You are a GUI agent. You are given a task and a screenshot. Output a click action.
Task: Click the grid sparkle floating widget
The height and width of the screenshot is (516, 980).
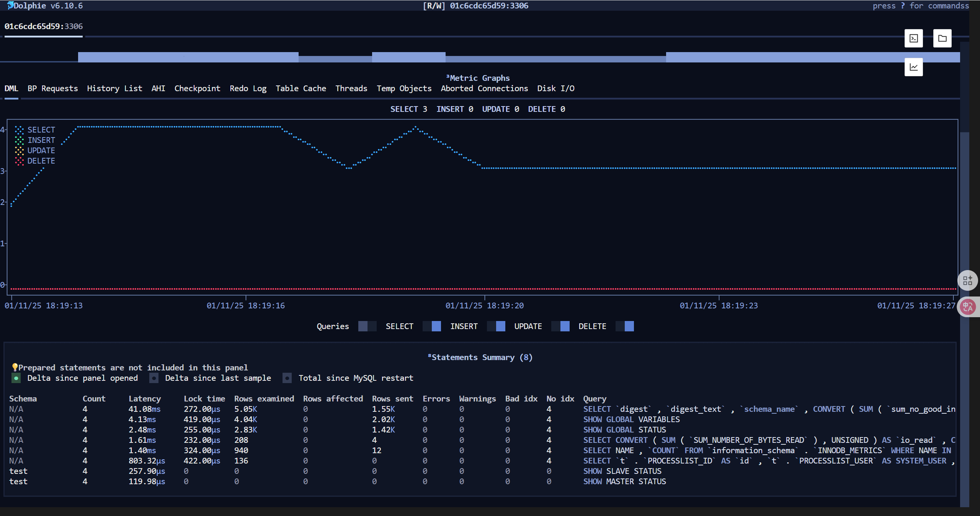tap(967, 281)
